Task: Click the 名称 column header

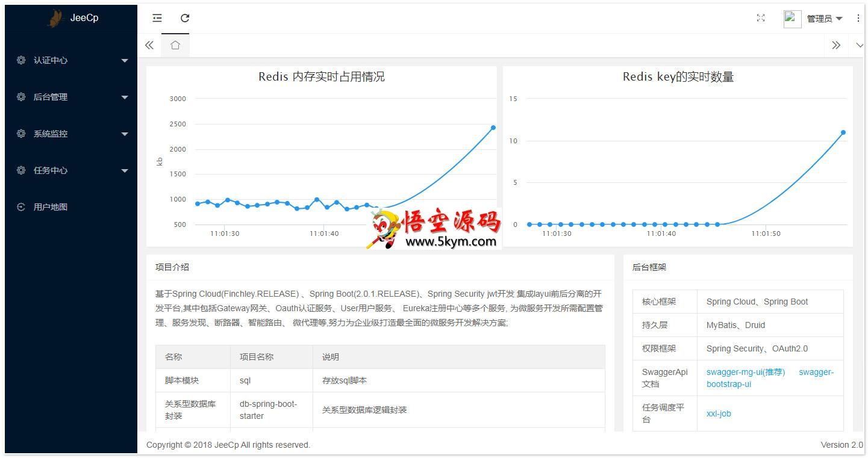Action: tap(193, 357)
